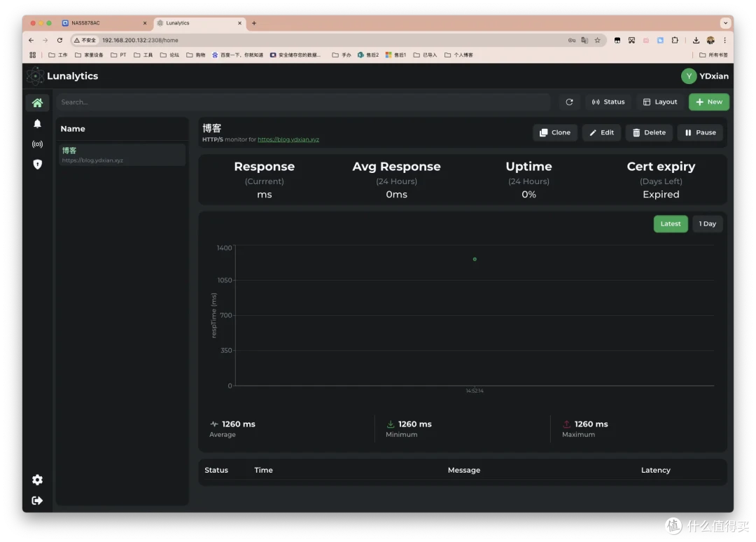Viewport: 756px width, 542px height.
Task: Open the apps grid in bookmarks bar
Action: 33,55
